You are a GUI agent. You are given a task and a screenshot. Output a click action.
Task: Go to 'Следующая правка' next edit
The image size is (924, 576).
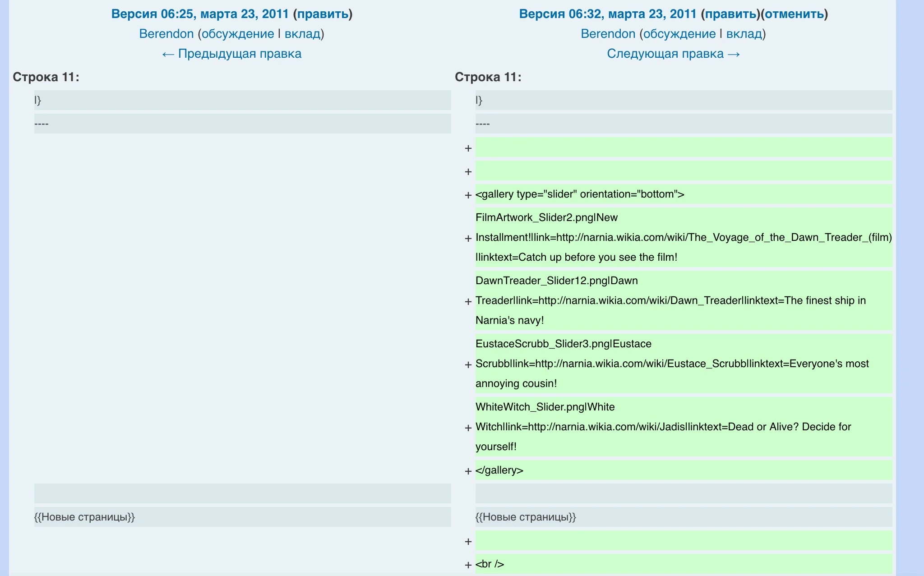click(x=673, y=54)
